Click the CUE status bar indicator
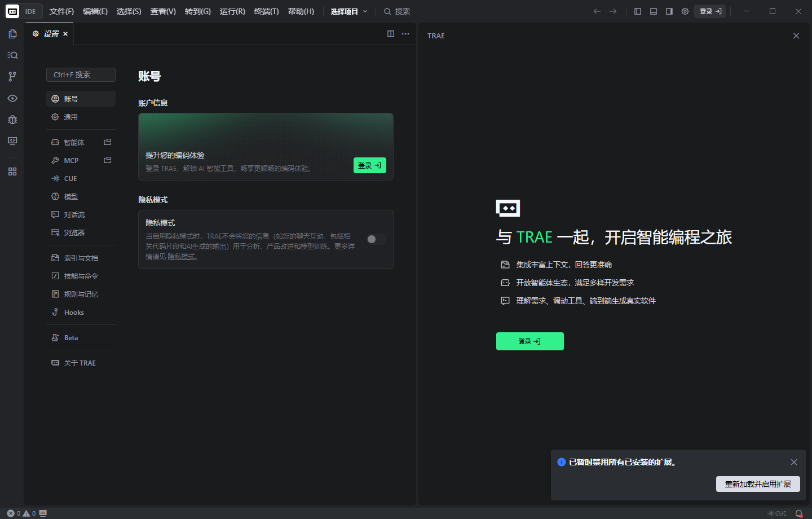 [777, 513]
